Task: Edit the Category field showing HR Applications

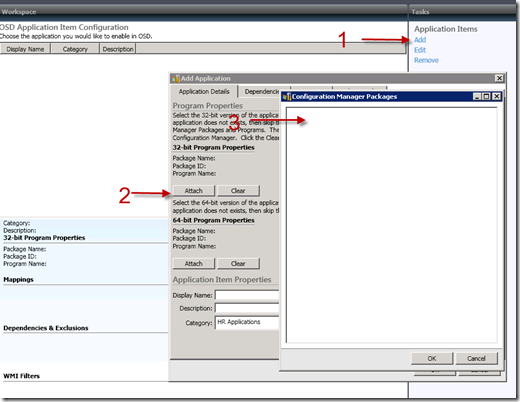Action: click(247, 323)
